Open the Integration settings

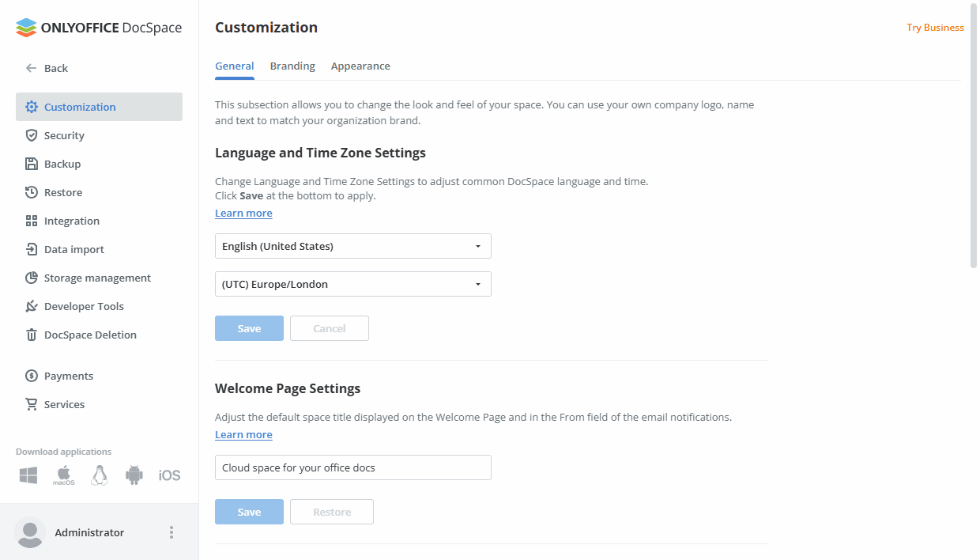[70, 221]
